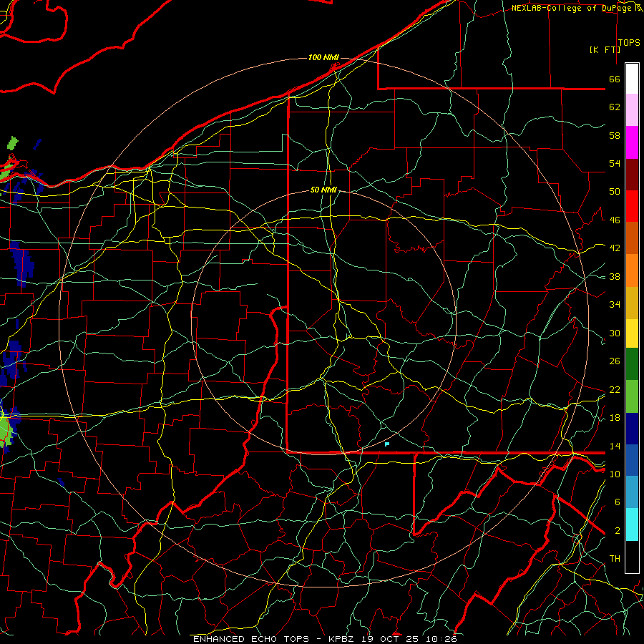Click the "50 NMI" range ring label
644x644 pixels.
(x=323, y=190)
